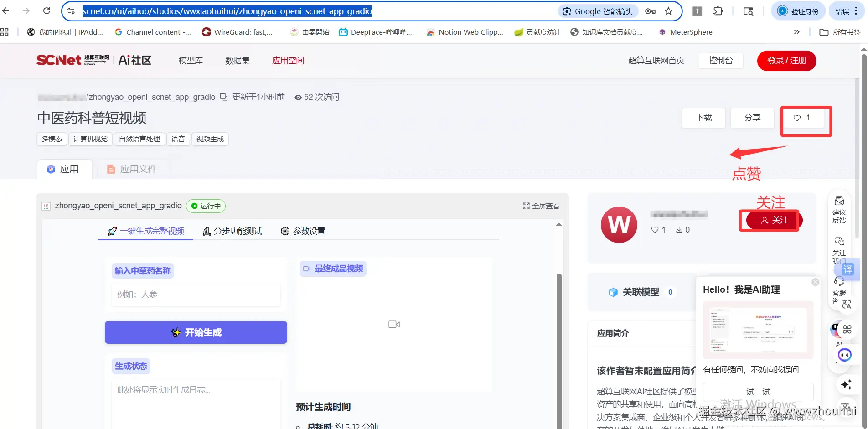868x429 pixels.
Task: Click the Google 智能镜头 lens button
Action: (598, 11)
